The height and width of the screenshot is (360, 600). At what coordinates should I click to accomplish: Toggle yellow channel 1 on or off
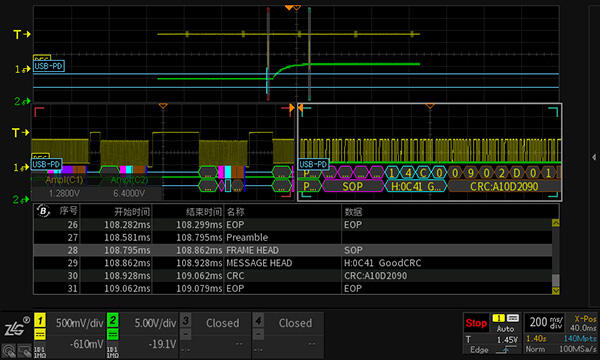point(40,320)
